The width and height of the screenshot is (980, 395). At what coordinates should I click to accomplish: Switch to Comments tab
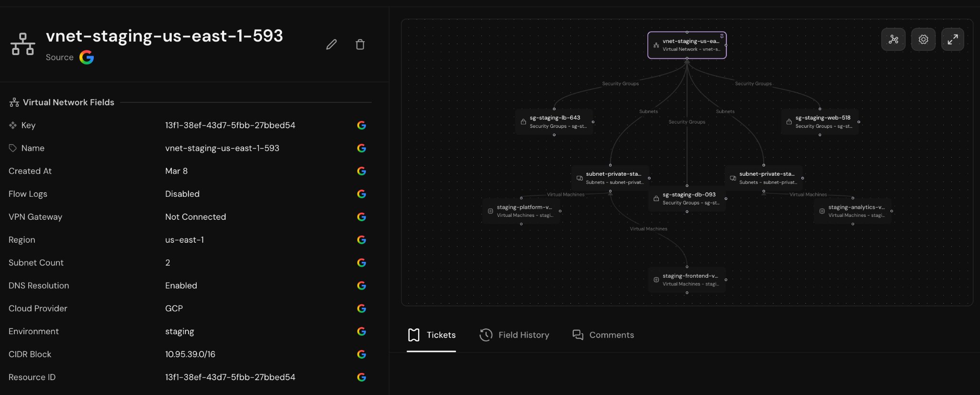click(603, 335)
